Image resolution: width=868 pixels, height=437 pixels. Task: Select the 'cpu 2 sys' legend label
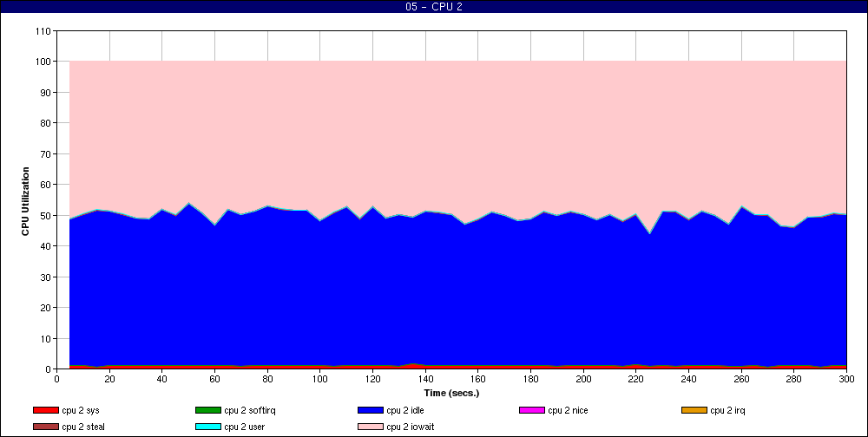coord(81,410)
